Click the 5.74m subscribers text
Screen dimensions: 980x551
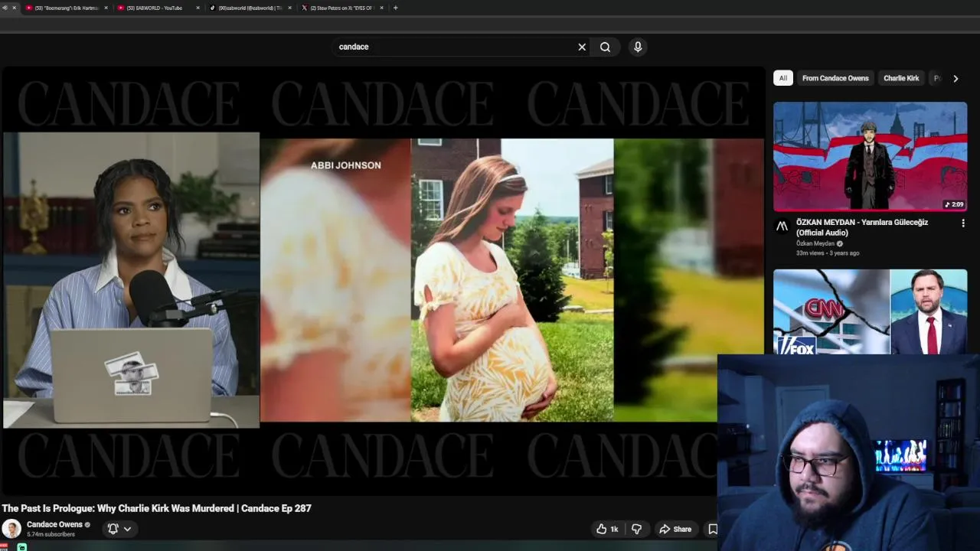pos(51,534)
